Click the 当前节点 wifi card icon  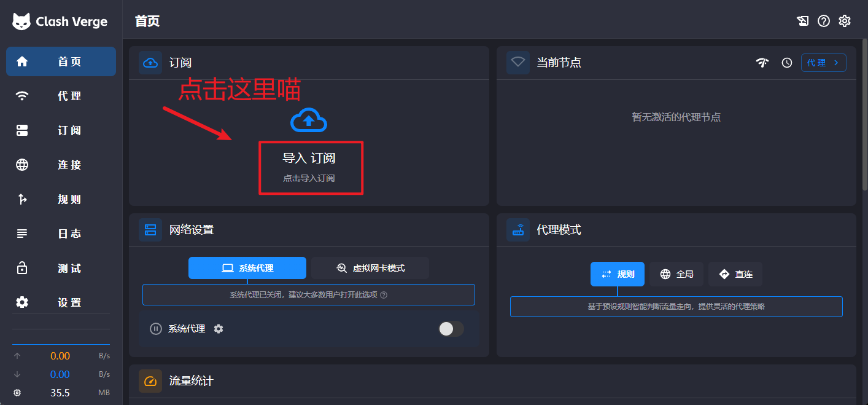tap(518, 63)
